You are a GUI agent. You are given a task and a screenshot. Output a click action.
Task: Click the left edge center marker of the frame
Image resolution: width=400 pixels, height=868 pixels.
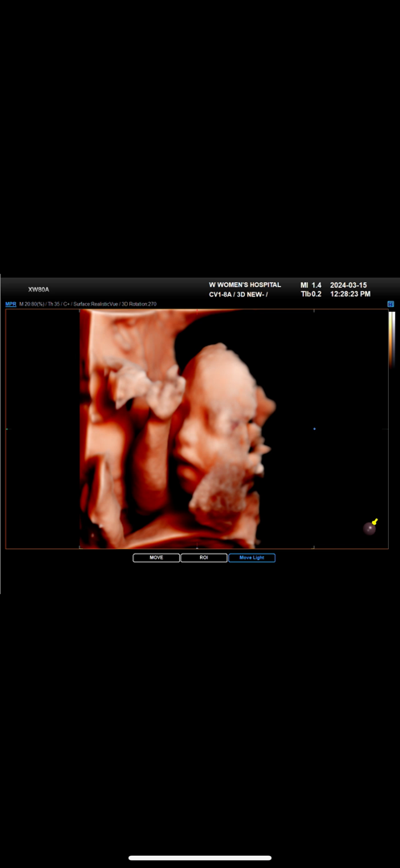coord(6,429)
